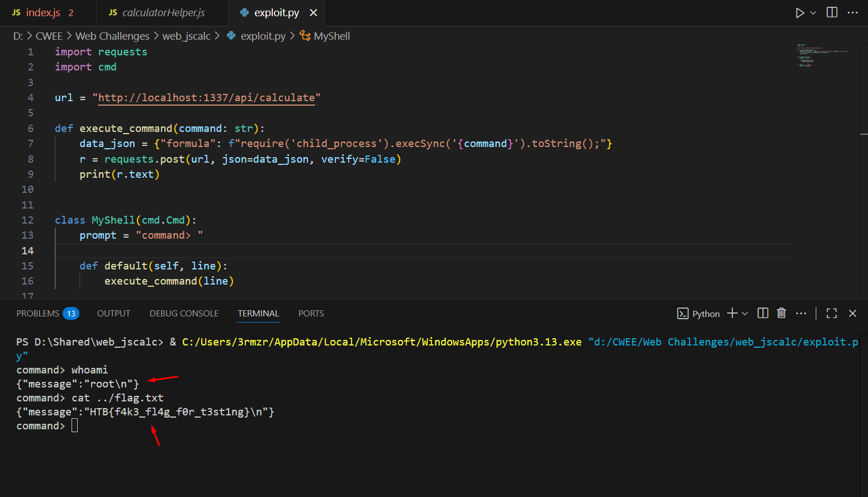Click line number 14 in the gutter
The width and height of the screenshot is (868, 497).
tap(27, 250)
